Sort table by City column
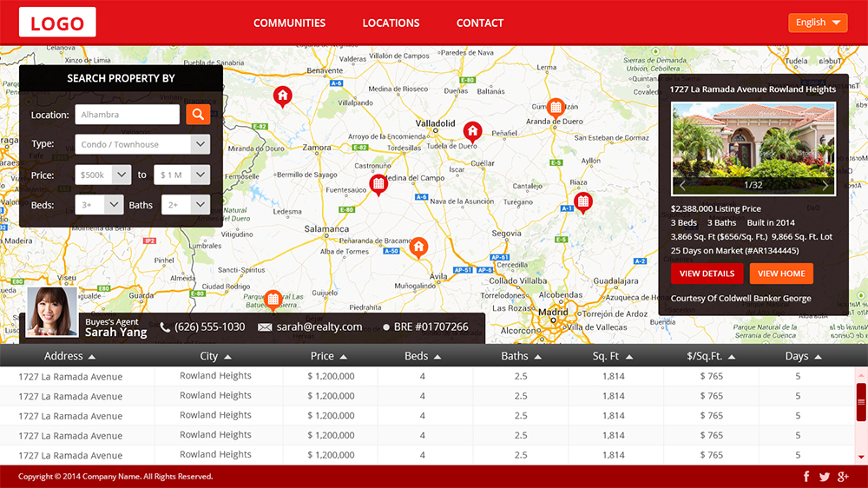 coord(215,356)
